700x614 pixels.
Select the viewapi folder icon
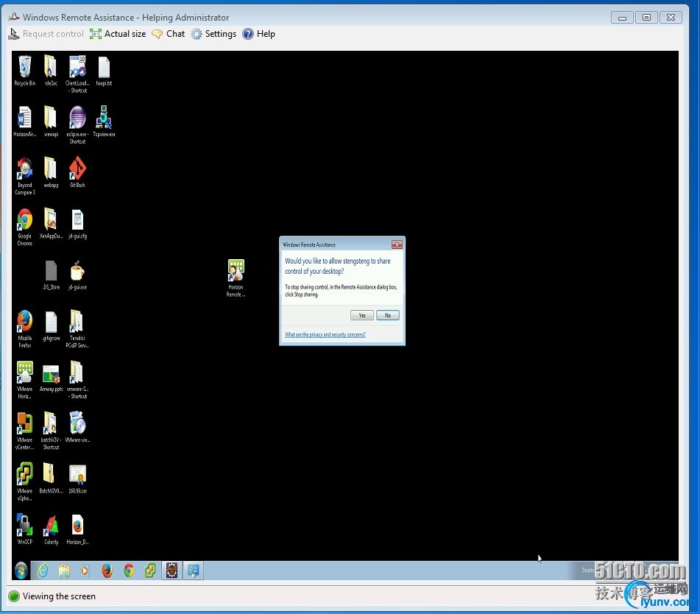pos(51,121)
